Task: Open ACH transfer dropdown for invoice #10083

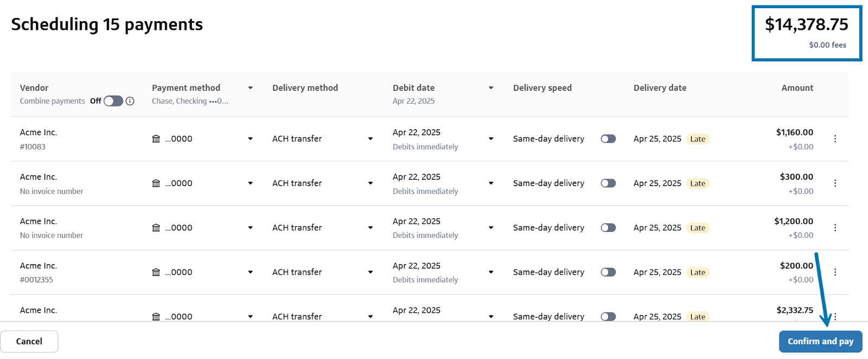Action: (371, 139)
